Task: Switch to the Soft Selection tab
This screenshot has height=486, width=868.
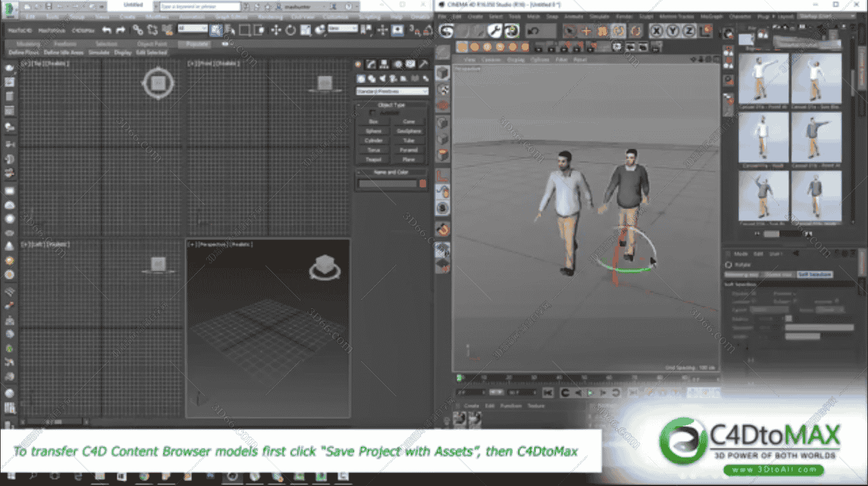Action: (x=814, y=274)
